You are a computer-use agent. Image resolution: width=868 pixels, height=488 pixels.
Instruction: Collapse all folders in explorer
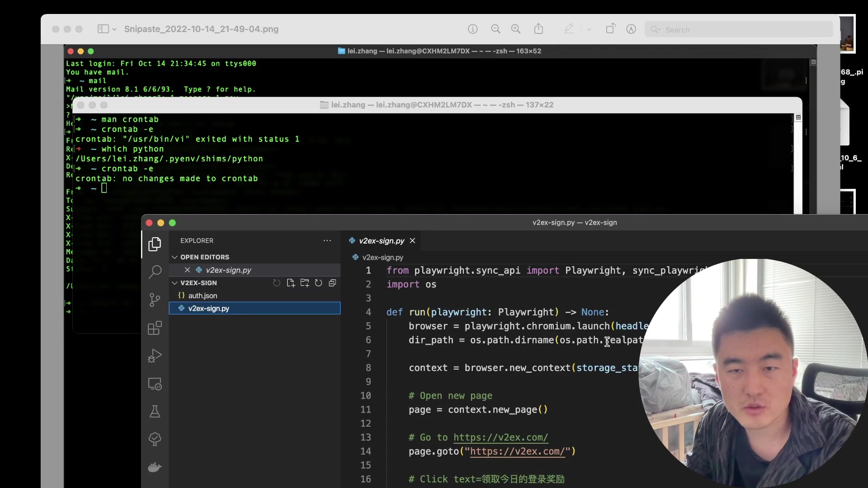pos(332,283)
